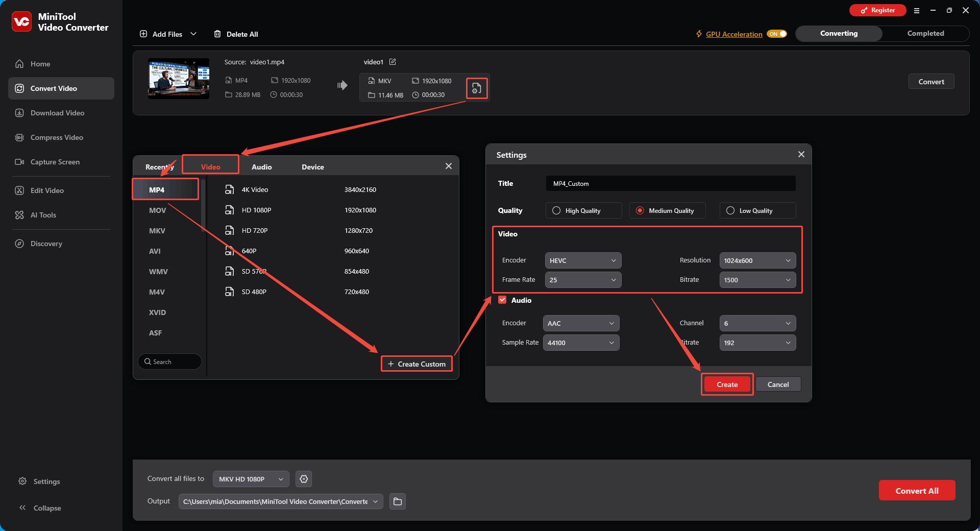This screenshot has width=980, height=531.
Task: Open Capture Screen in the sidebar
Action: pyautogui.click(x=61, y=162)
